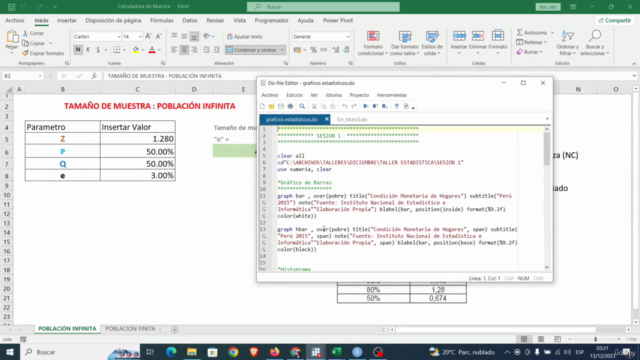Click red font color swatch
The height and width of the screenshot is (360, 640).
152,50
